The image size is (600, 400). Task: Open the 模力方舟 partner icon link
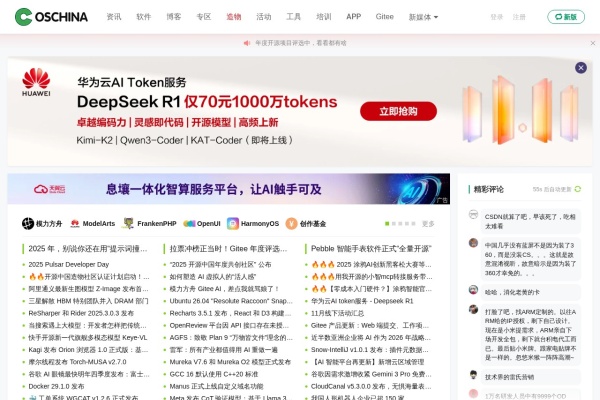pyautogui.click(x=42, y=224)
